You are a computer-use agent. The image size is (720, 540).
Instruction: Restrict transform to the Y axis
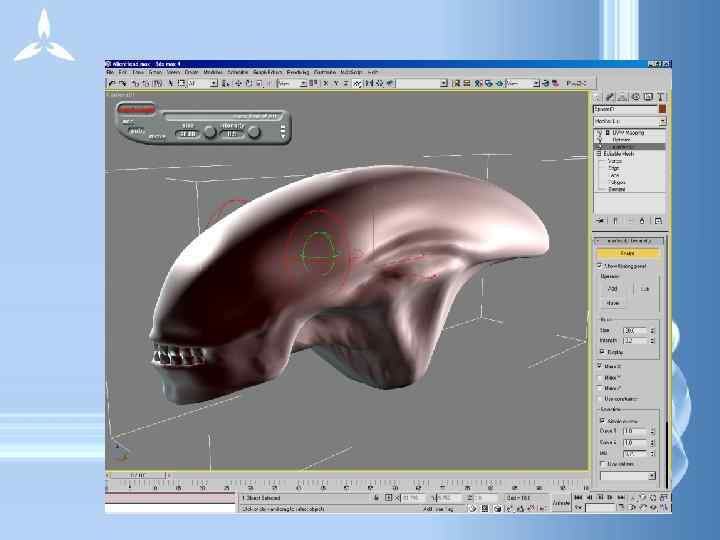(336, 84)
